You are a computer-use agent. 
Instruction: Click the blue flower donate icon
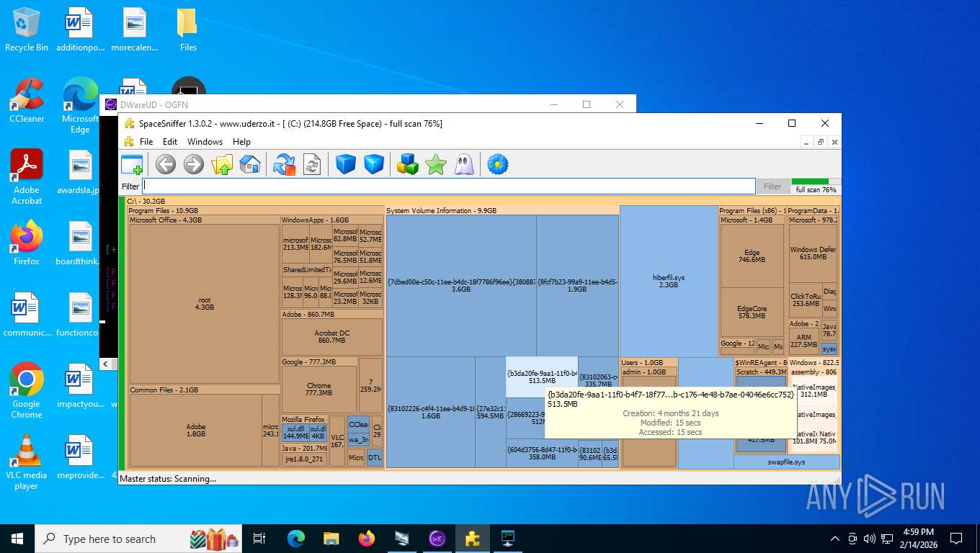pyautogui.click(x=498, y=164)
